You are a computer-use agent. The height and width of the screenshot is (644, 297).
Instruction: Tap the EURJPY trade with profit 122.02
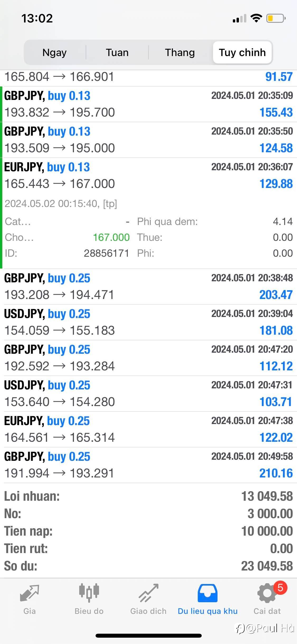tap(148, 429)
